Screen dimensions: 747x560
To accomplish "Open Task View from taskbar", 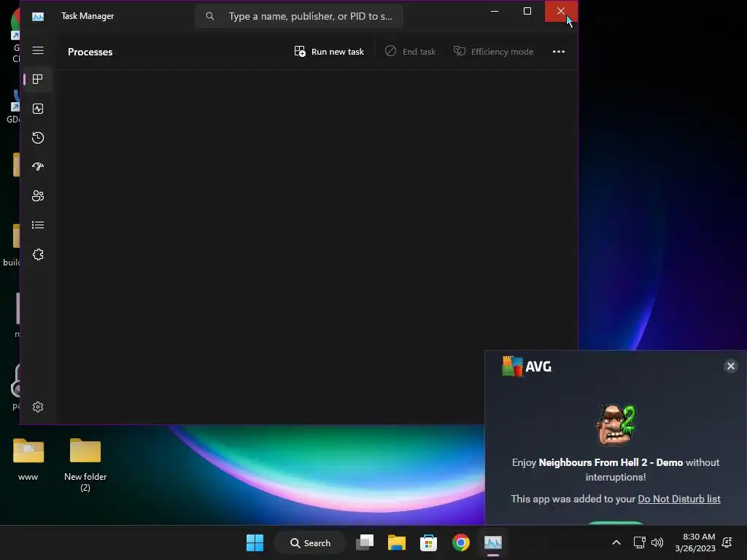I will [x=365, y=542].
